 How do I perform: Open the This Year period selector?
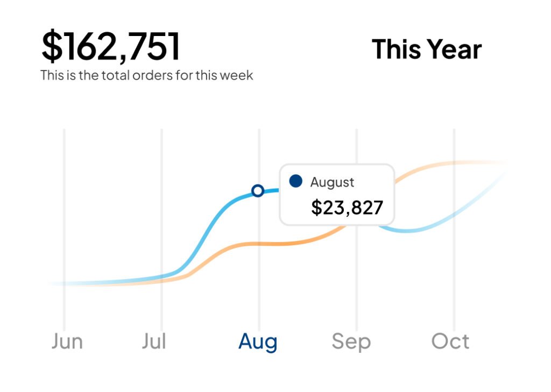426,49
